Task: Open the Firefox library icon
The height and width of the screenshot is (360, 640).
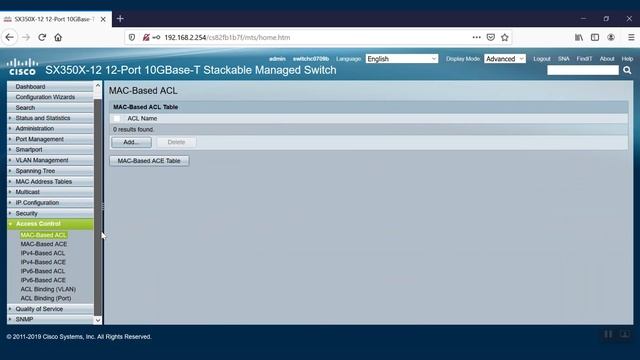Action: coord(579,37)
